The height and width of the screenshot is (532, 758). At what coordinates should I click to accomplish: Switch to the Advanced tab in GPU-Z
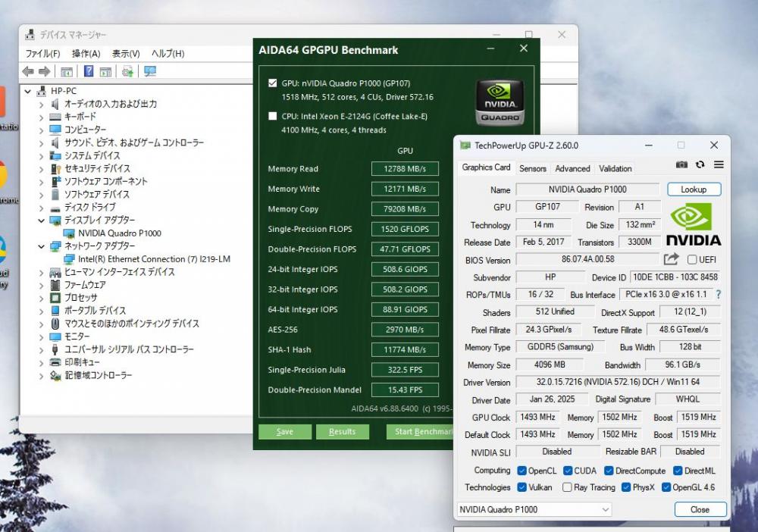tap(572, 169)
